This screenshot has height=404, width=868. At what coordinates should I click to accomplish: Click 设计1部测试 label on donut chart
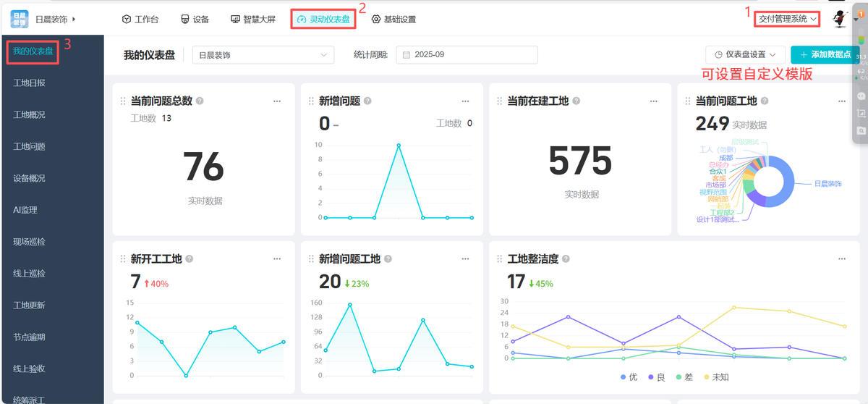[x=718, y=219]
